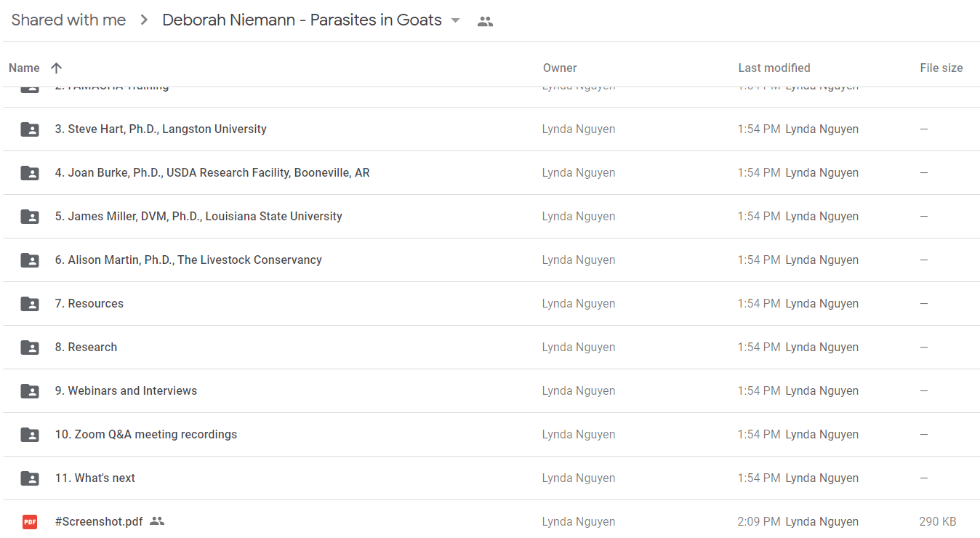
Task: Click the folder icon beside 11. What's next
Action: pyautogui.click(x=30, y=478)
